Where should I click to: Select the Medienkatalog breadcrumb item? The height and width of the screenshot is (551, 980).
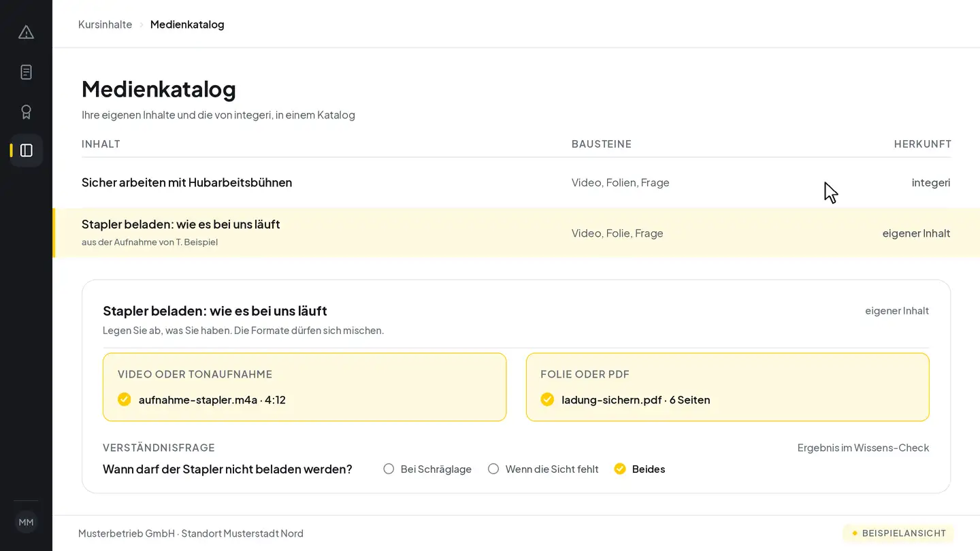click(187, 24)
